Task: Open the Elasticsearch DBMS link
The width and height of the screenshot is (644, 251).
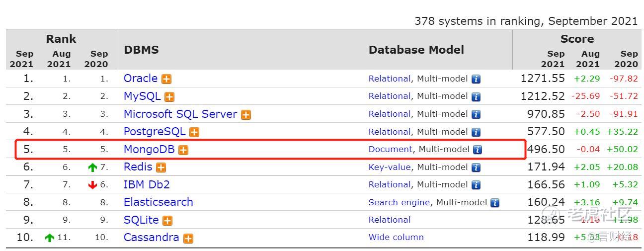Action: click(158, 202)
